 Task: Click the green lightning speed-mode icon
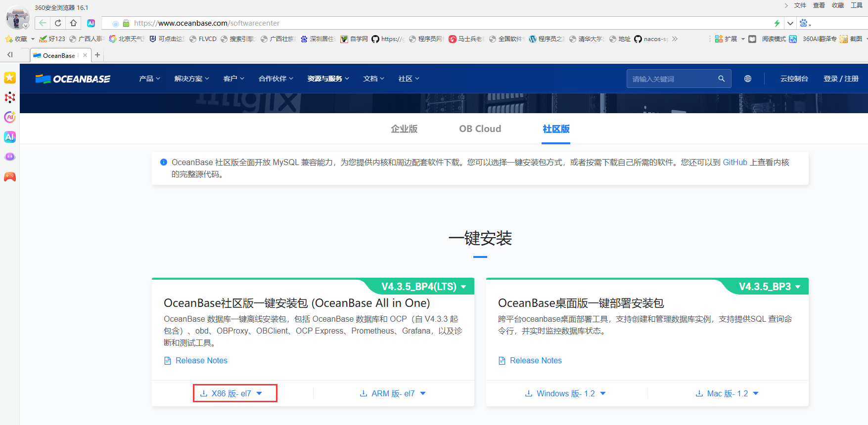[x=777, y=23]
